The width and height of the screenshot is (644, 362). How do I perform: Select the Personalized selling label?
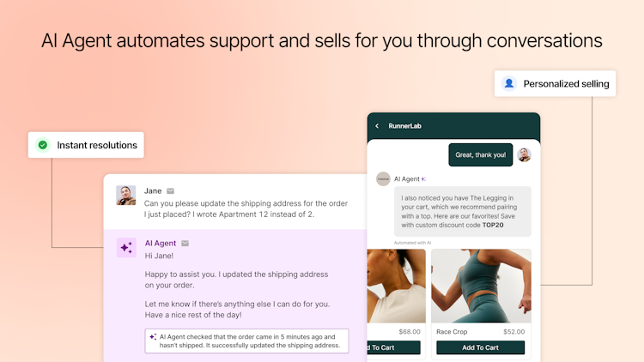pos(566,83)
